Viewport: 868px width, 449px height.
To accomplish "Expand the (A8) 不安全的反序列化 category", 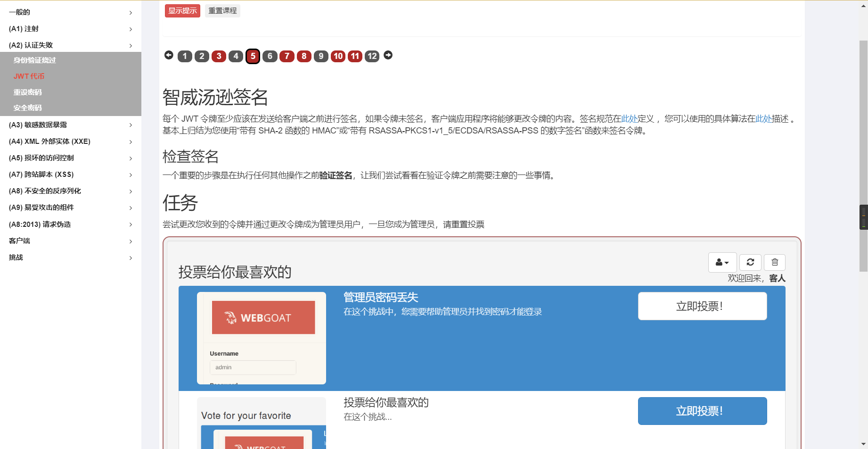I will tap(71, 191).
